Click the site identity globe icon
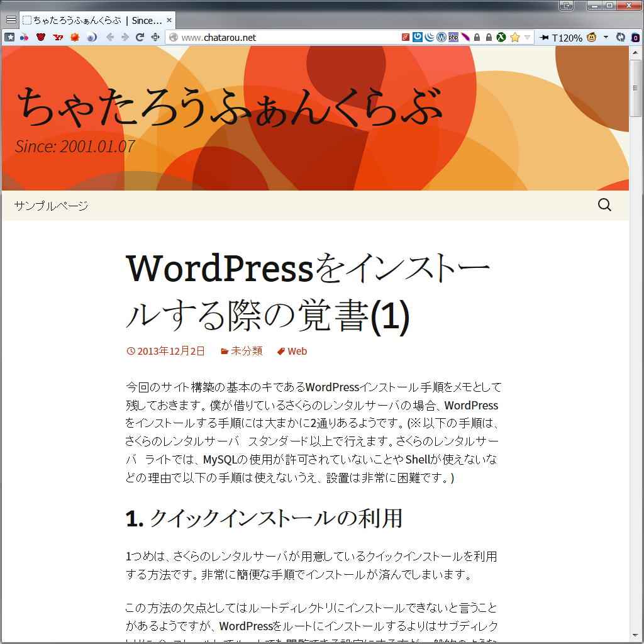The image size is (644, 644). pyautogui.click(x=174, y=37)
